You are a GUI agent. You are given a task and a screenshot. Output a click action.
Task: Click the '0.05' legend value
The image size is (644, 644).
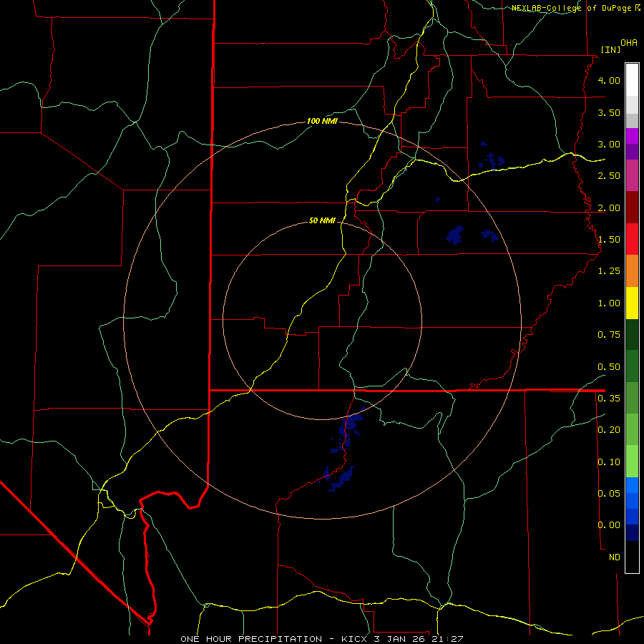tap(609, 494)
